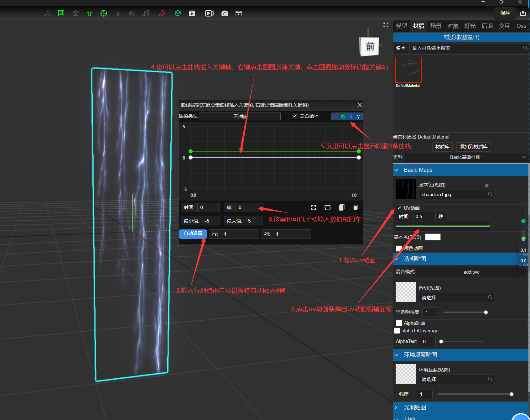This screenshot has width=530, height=420.
Task: Click the cube box icon in toolbar
Action: pyautogui.click(x=75, y=13)
